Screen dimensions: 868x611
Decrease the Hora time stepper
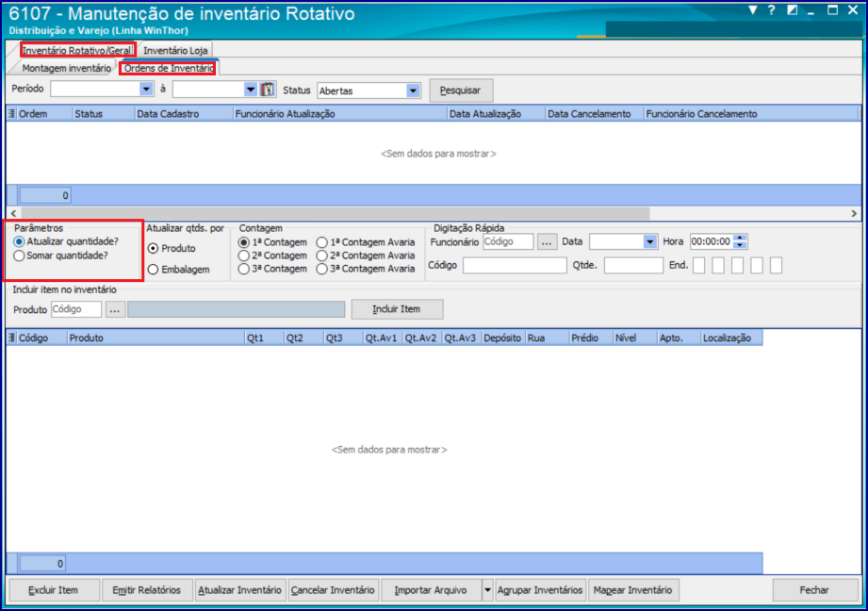pyautogui.click(x=740, y=245)
